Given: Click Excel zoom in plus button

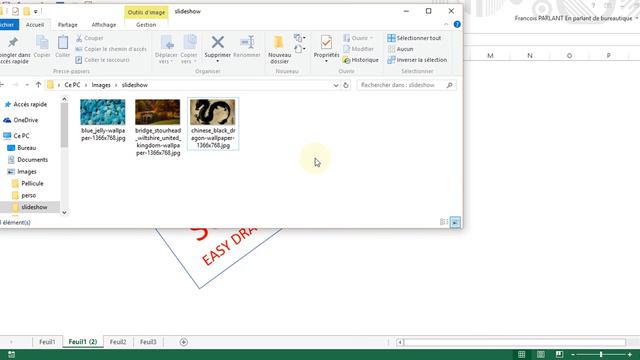Looking at the screenshot, I should coord(630,355).
